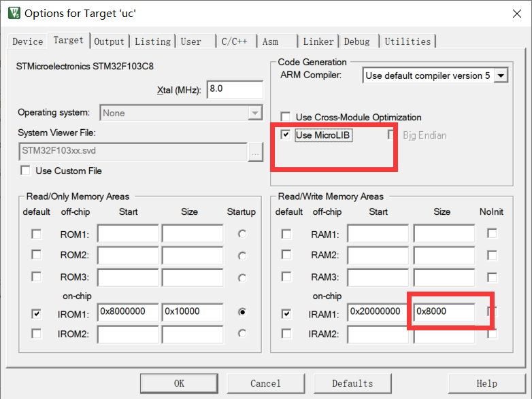Open the Output tab
The image size is (532, 399).
pyautogui.click(x=110, y=41)
